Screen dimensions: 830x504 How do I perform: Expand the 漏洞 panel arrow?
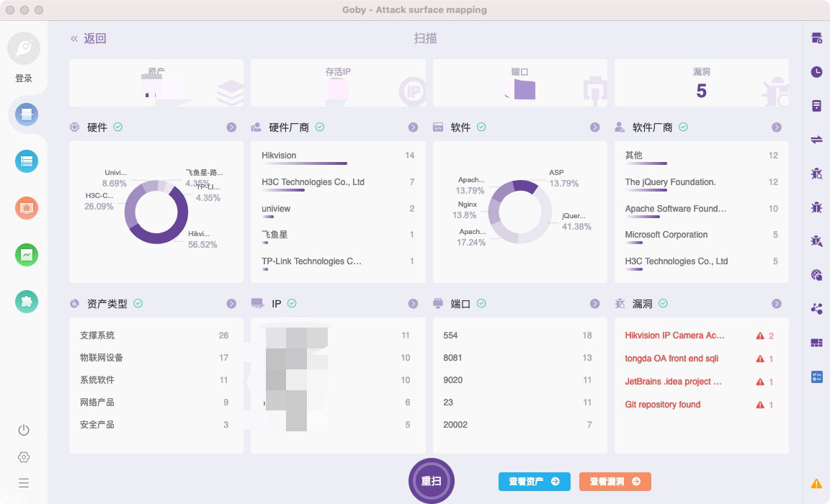click(x=777, y=304)
